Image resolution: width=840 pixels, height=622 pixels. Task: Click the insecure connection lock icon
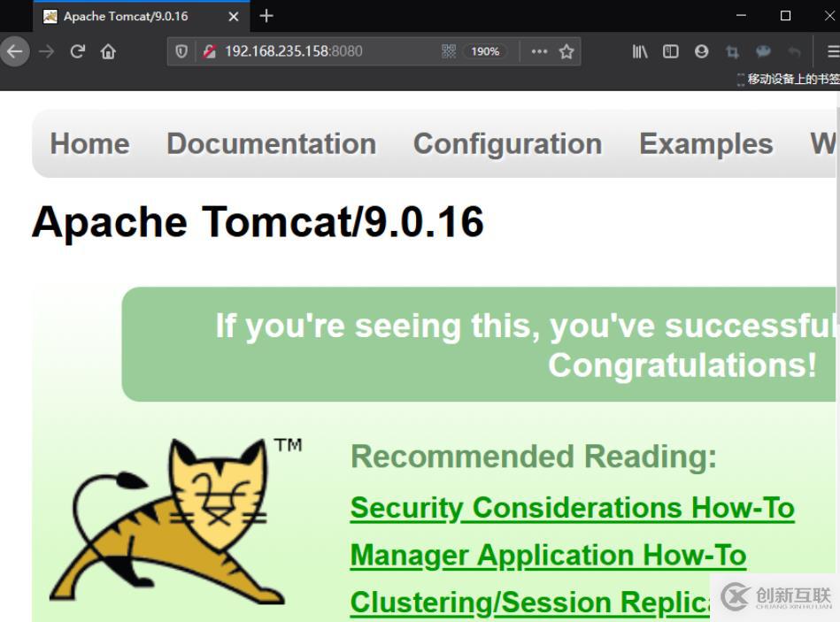[x=209, y=51]
